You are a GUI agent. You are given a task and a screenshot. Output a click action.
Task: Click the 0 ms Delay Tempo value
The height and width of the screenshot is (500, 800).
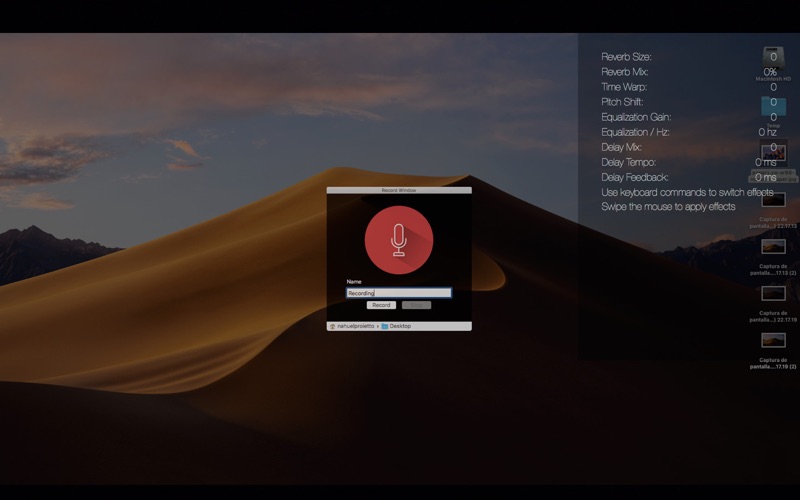(766, 162)
